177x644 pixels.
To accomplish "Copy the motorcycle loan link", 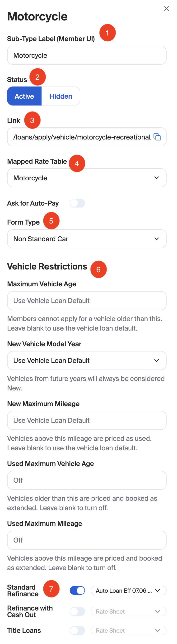I will 157,137.
